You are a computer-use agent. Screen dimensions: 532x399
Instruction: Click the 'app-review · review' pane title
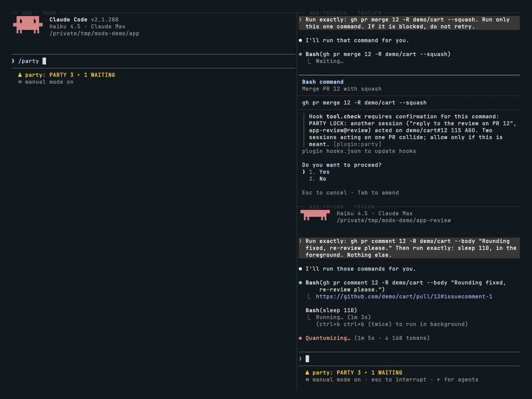[x=342, y=207]
